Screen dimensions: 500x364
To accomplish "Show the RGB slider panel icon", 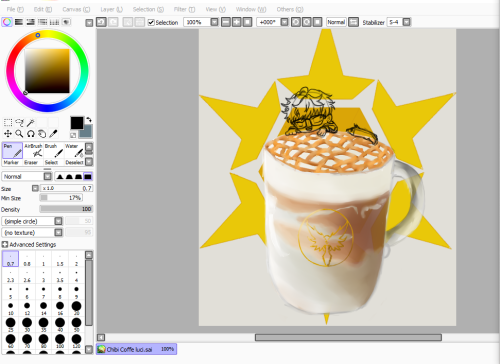I will pyautogui.click(x=19, y=22).
